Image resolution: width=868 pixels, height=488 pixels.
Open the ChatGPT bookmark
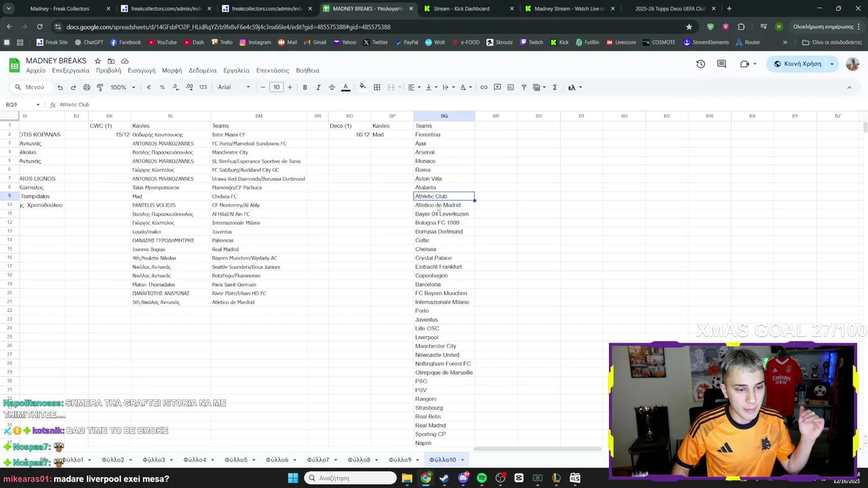pos(89,42)
